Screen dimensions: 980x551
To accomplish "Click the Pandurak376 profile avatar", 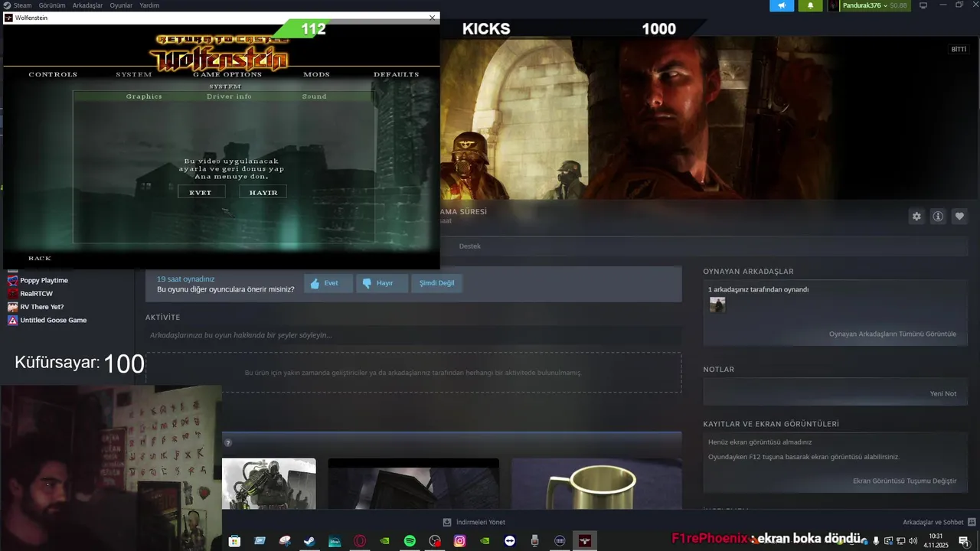I will pyautogui.click(x=834, y=5).
